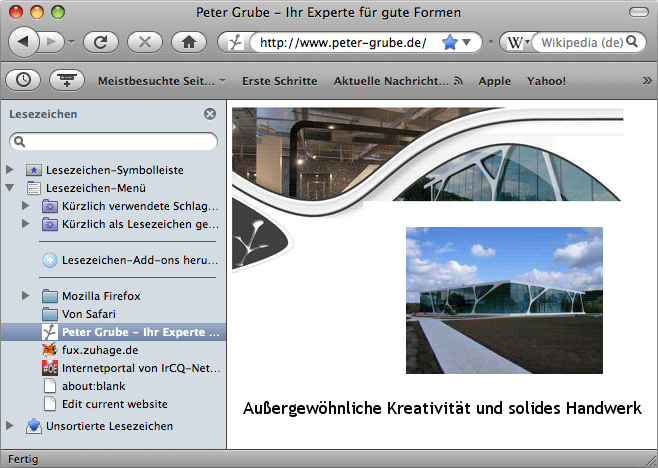Image resolution: width=658 pixels, height=468 pixels.
Task: Open the Erste Schritte bookmark
Action: [x=279, y=81]
